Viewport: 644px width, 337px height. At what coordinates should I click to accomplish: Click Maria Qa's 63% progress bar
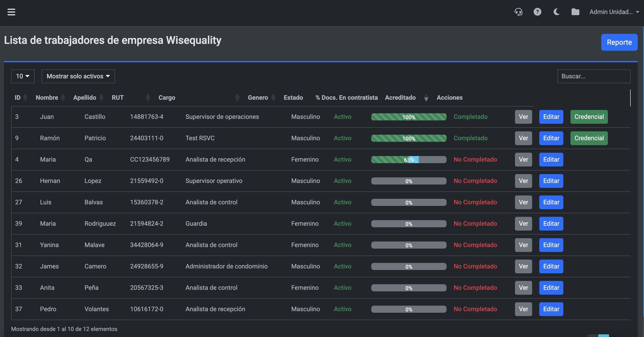409,160
